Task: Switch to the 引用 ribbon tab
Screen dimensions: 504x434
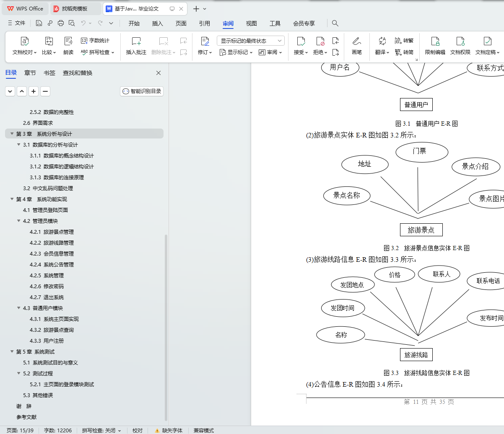Action: pyautogui.click(x=205, y=23)
